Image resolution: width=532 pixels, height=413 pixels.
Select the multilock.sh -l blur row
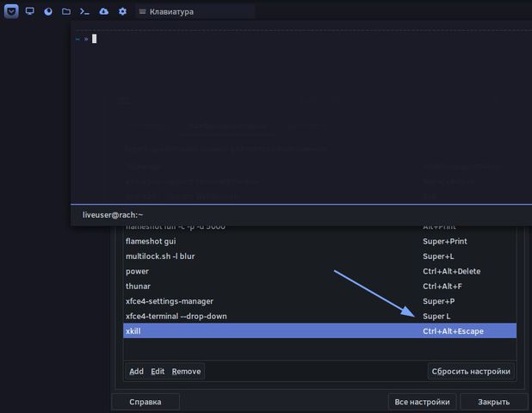(x=319, y=256)
